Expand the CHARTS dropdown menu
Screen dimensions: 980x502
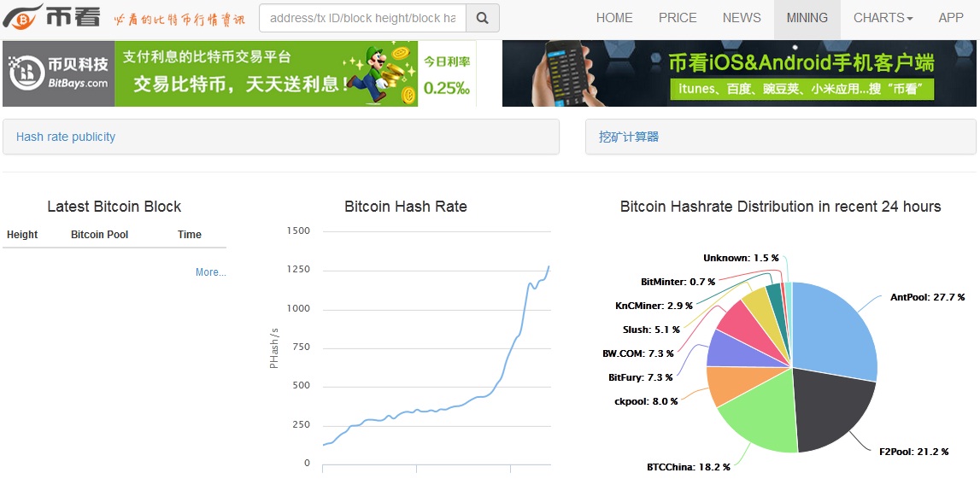[x=883, y=18]
